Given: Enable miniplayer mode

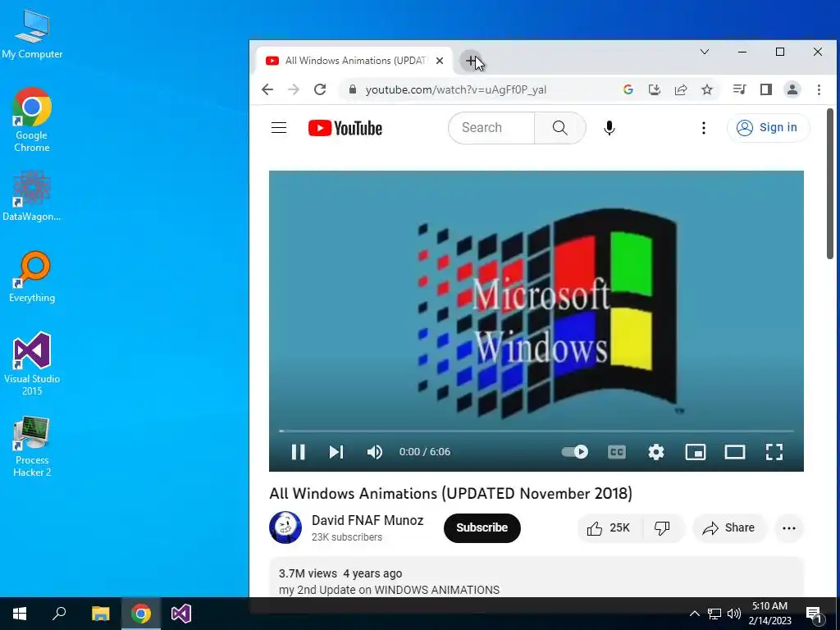Looking at the screenshot, I should click(696, 452).
